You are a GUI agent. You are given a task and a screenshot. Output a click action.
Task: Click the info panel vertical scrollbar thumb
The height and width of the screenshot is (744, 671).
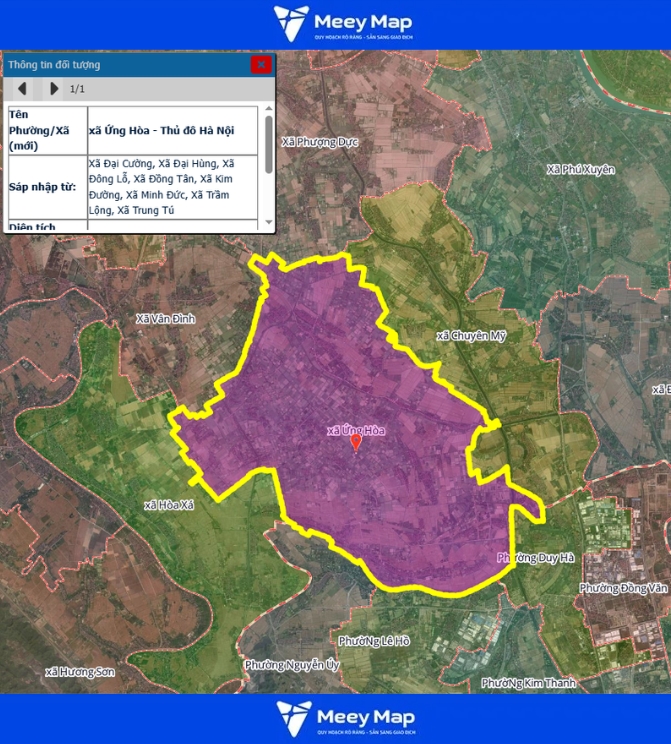268,145
